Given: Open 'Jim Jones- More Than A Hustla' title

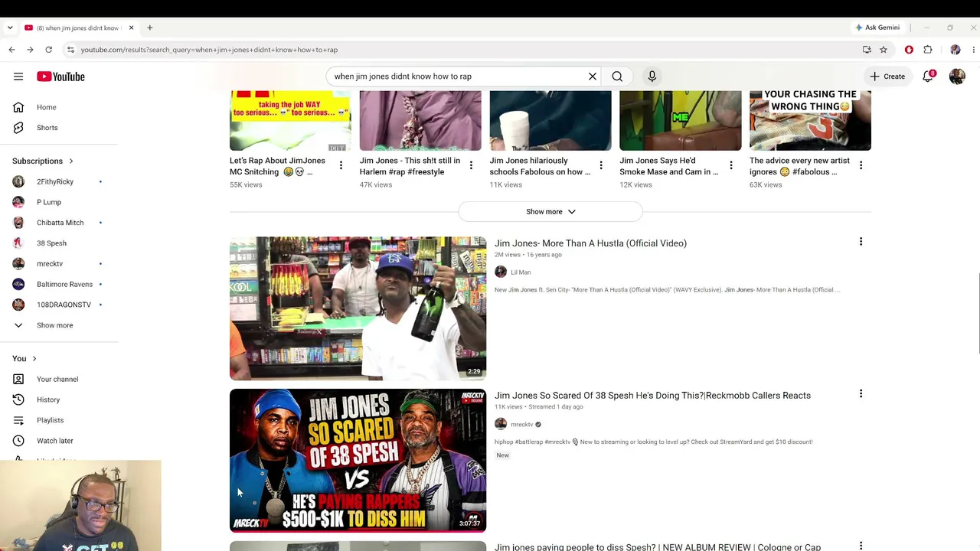Looking at the screenshot, I should (590, 243).
